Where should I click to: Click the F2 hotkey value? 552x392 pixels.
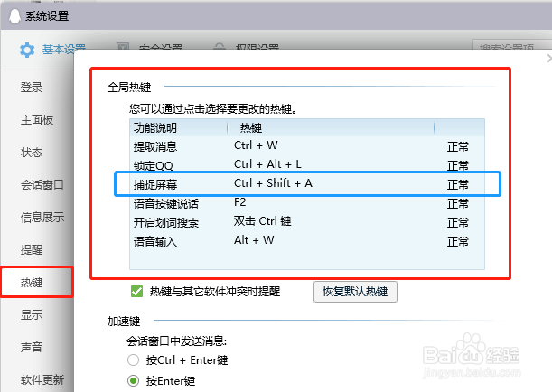tap(239, 202)
